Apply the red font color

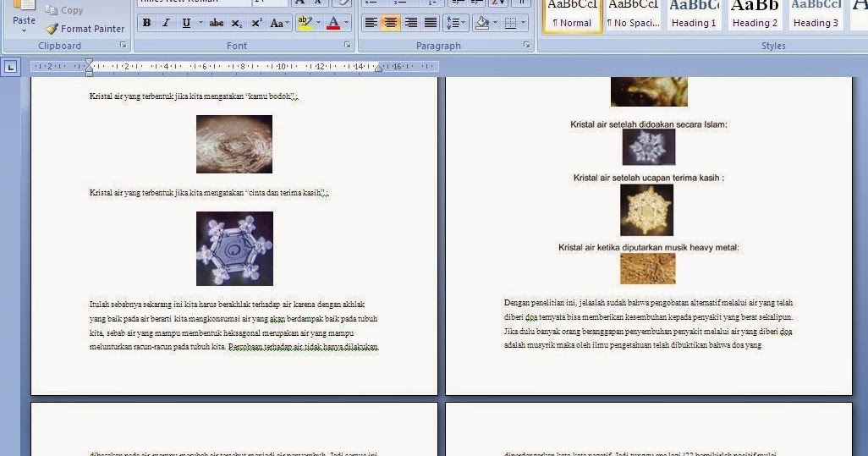334,23
